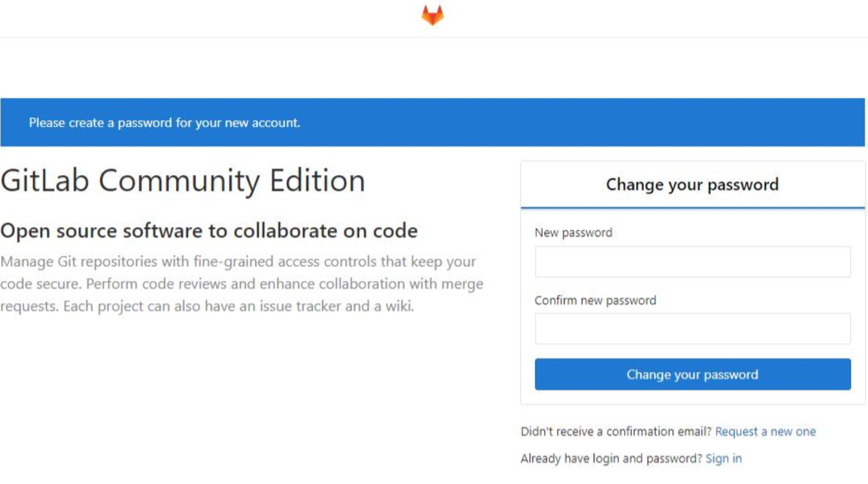Click the Already have login and password text
Viewport: 868px width, 484px height.
(x=611, y=458)
